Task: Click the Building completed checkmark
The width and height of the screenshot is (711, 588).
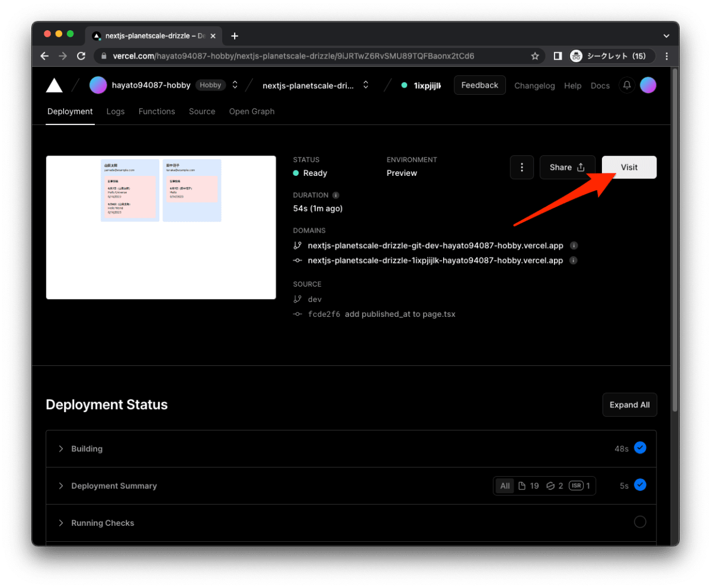Action: [x=640, y=448]
